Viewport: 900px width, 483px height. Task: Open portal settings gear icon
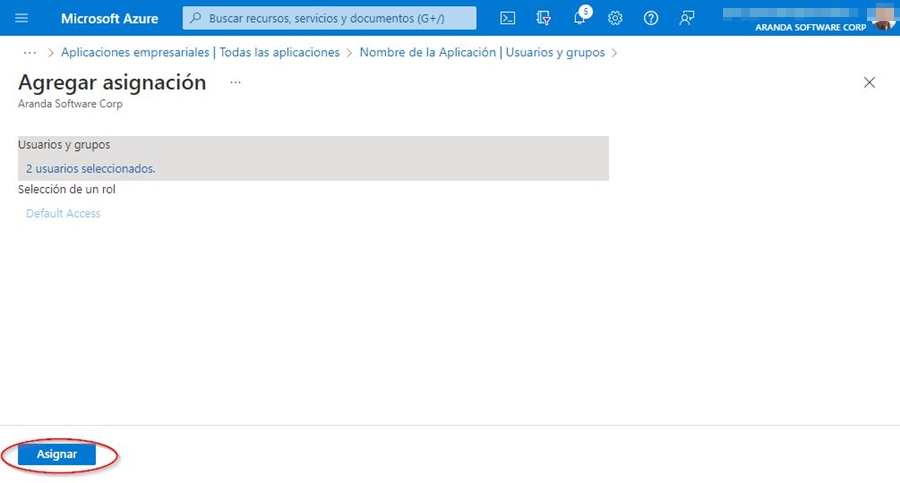(615, 18)
